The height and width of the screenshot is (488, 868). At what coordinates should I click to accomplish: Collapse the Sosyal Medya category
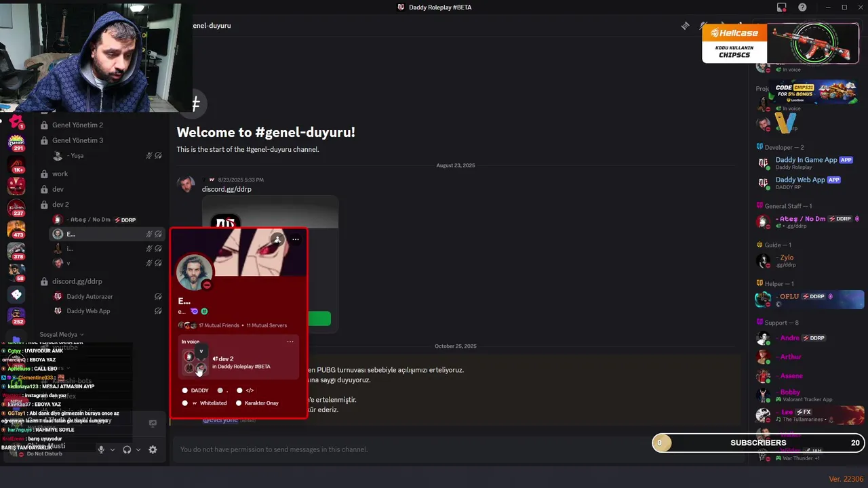pos(62,334)
